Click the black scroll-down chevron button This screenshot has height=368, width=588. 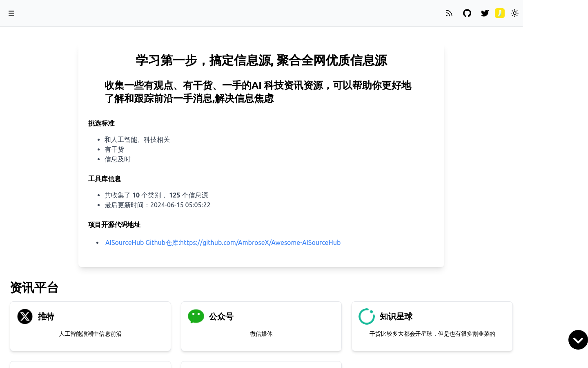[578, 340]
